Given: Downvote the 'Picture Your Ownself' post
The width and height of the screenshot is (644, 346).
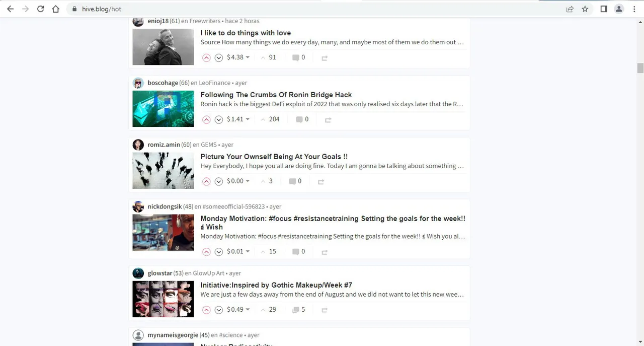Looking at the screenshot, I should [x=219, y=182].
